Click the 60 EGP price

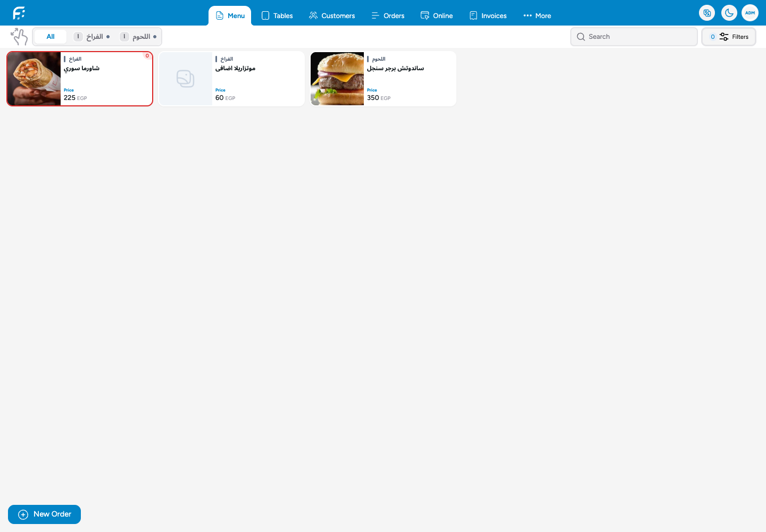(x=225, y=98)
